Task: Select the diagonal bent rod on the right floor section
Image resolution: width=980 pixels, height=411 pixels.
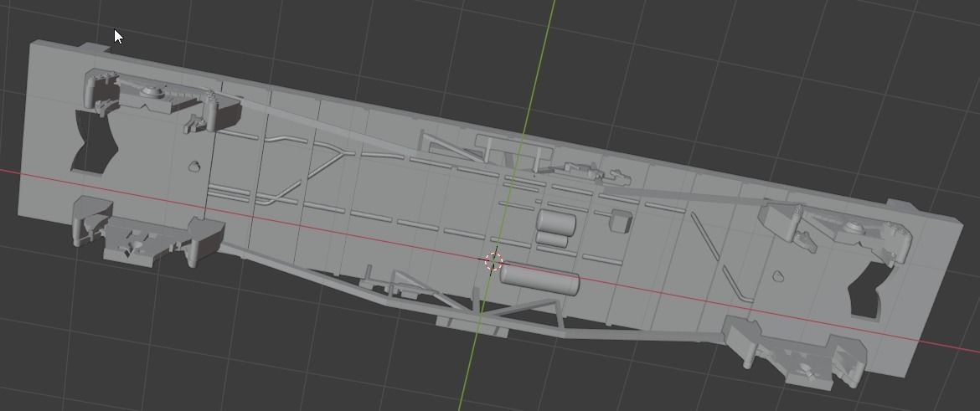Action: tap(722, 257)
